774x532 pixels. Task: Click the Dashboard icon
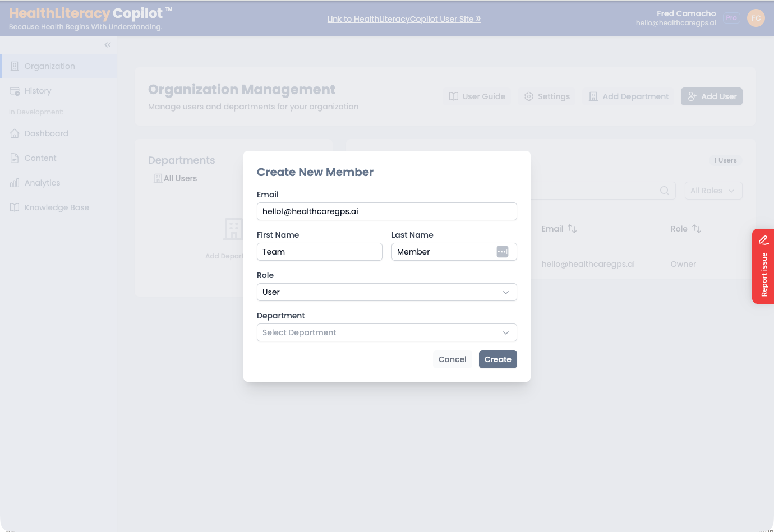[13, 133]
